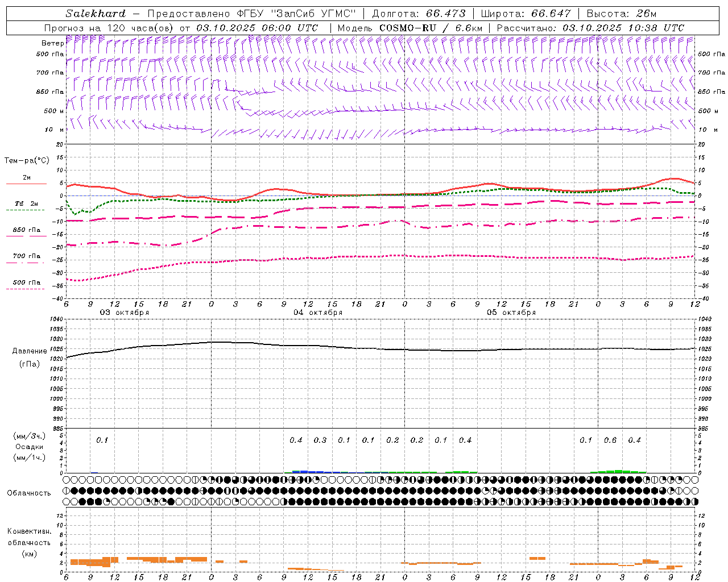Click the 'Осадки' precipitation label
The width and height of the screenshot is (728, 582).
tap(30, 447)
